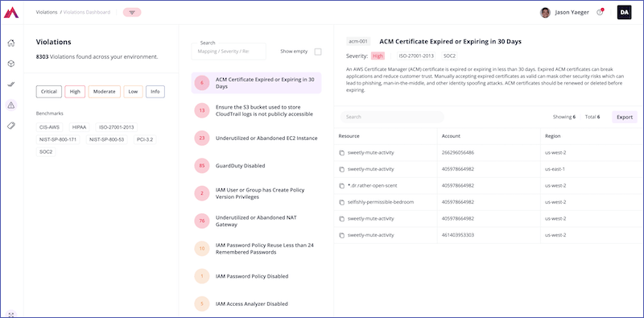644x318 pixels.
Task: Select the GuardDuty Disabled violation
Action: coord(256,166)
